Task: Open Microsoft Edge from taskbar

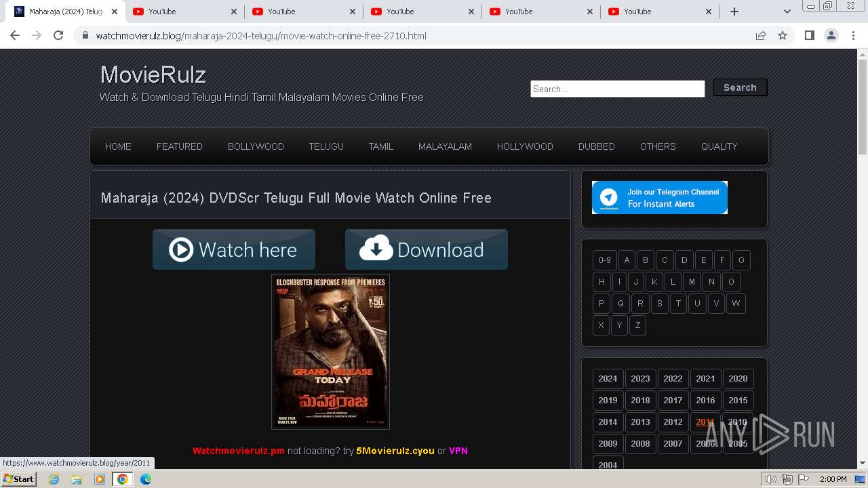Action: (146, 479)
